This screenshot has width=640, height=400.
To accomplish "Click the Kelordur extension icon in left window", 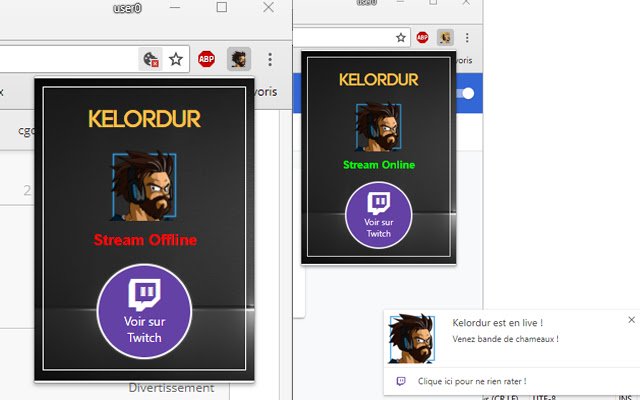I will (239, 59).
